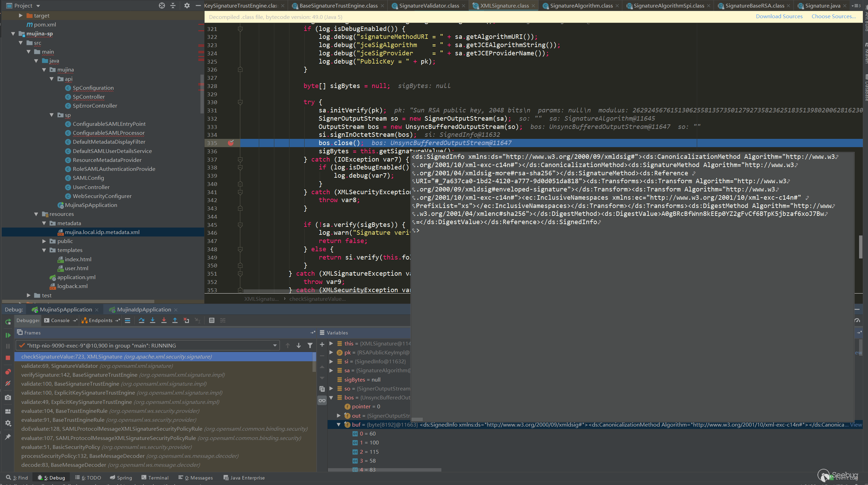Expand the pk variable node

pyautogui.click(x=331, y=352)
